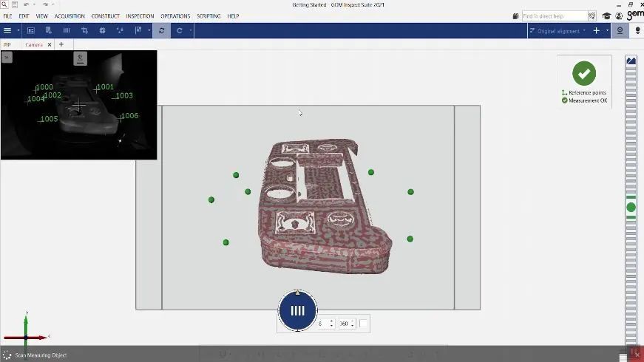644x362 pixels.
Task: Expand the dropdown arrow beside the plus icon
Action: [x=607, y=30]
